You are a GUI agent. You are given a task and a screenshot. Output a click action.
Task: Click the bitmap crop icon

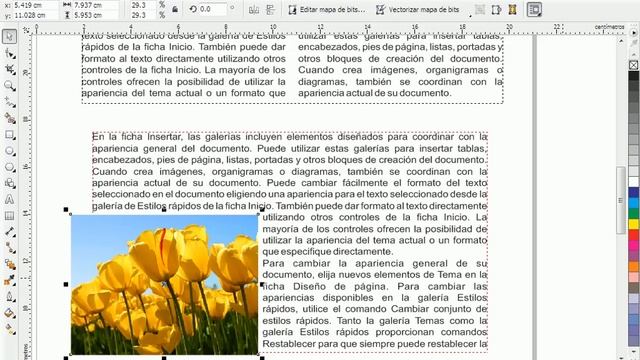point(496,9)
